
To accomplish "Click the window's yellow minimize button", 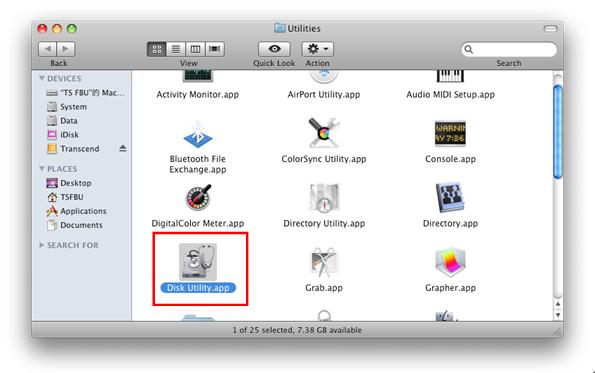I will pyautogui.click(x=57, y=29).
